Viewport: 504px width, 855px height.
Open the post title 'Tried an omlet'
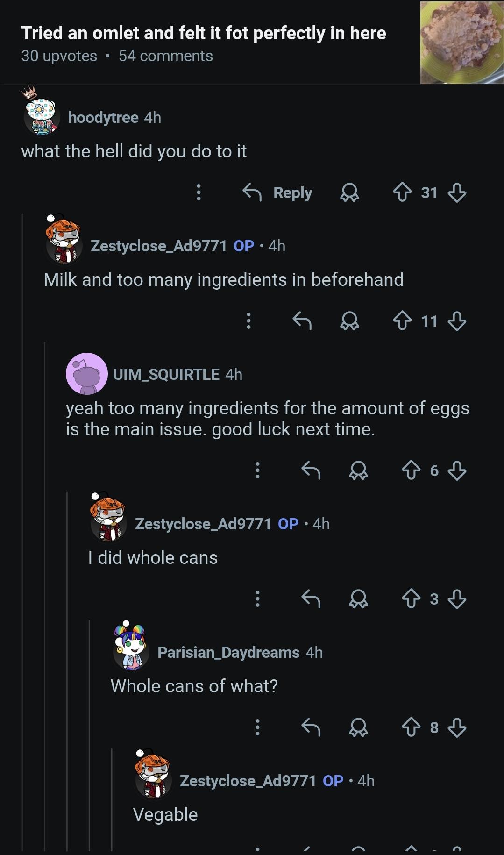click(204, 33)
